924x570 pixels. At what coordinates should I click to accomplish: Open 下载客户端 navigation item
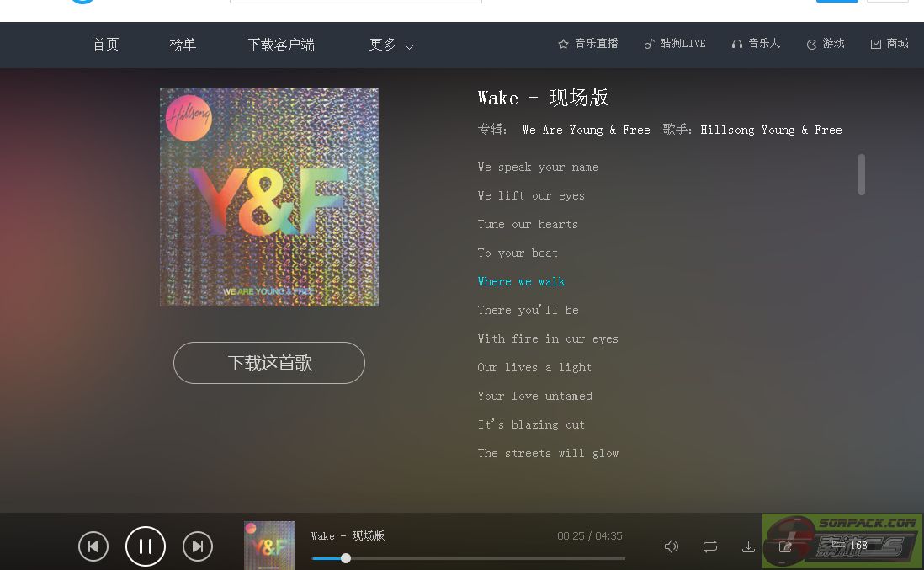[281, 45]
